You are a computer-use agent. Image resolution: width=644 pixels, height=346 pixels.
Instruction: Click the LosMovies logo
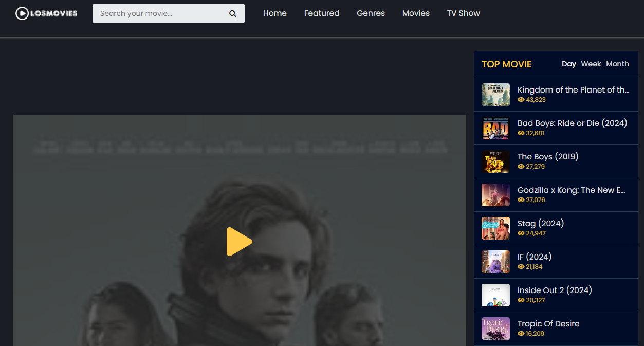coord(46,13)
